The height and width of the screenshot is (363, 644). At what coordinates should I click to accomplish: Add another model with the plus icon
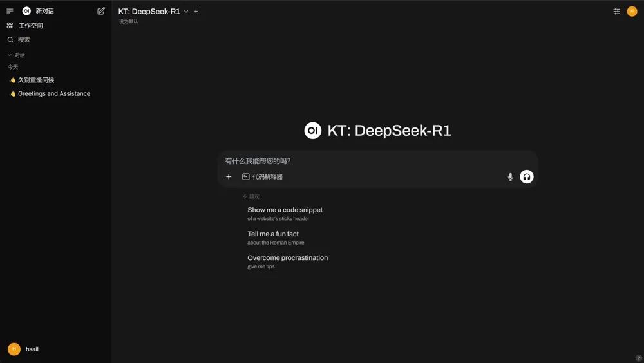click(x=196, y=12)
